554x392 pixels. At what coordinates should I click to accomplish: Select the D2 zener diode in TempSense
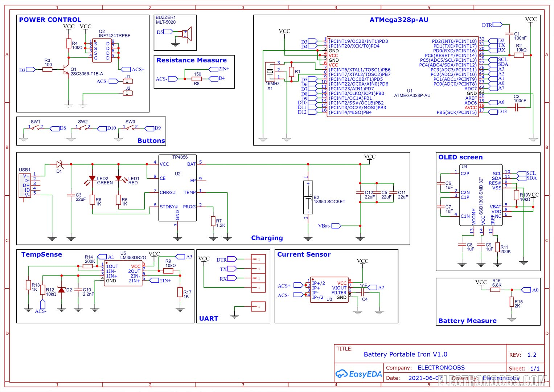(x=62, y=290)
